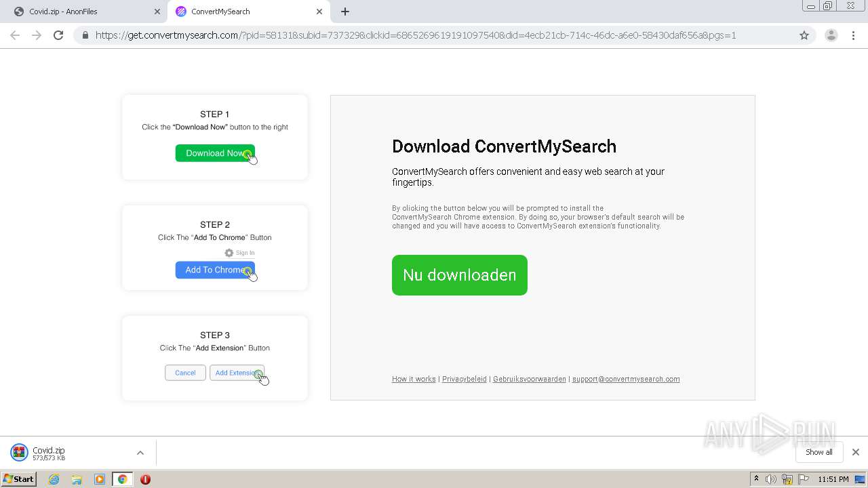Screen dimensions: 868x488
Task: Expand the Covid.zip download options arrow
Action: pos(140,453)
